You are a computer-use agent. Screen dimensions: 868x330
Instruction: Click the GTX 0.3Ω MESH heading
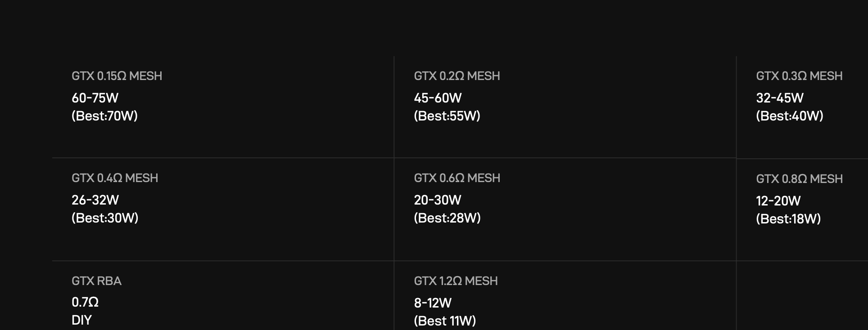(x=799, y=76)
